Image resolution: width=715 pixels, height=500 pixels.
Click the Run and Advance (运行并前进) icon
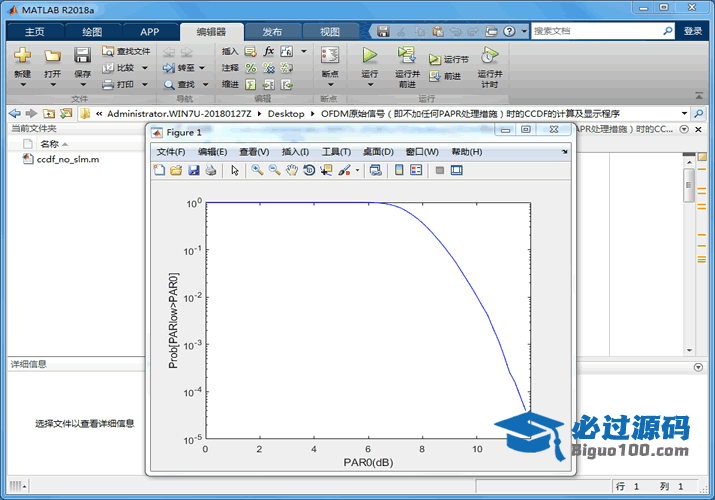(406, 56)
